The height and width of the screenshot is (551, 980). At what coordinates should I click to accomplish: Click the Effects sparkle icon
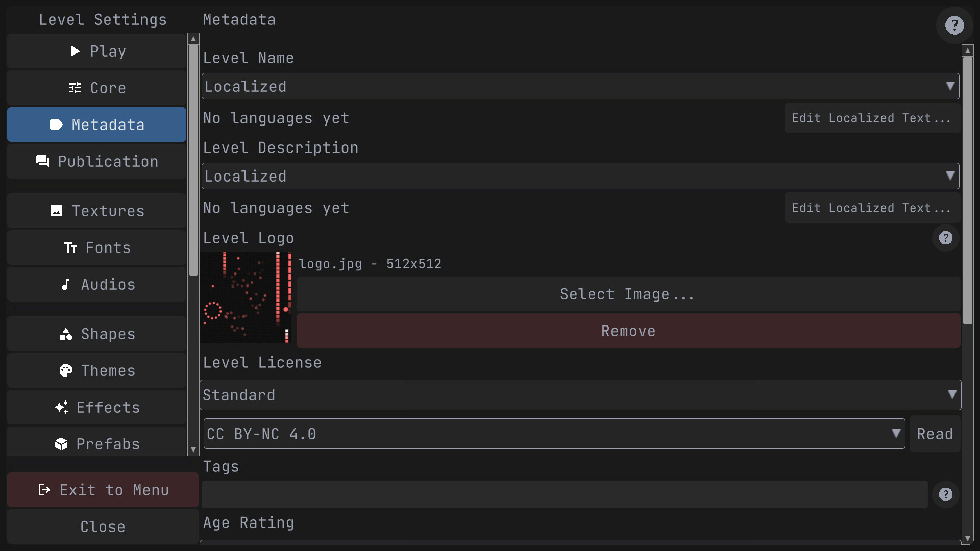(x=61, y=407)
